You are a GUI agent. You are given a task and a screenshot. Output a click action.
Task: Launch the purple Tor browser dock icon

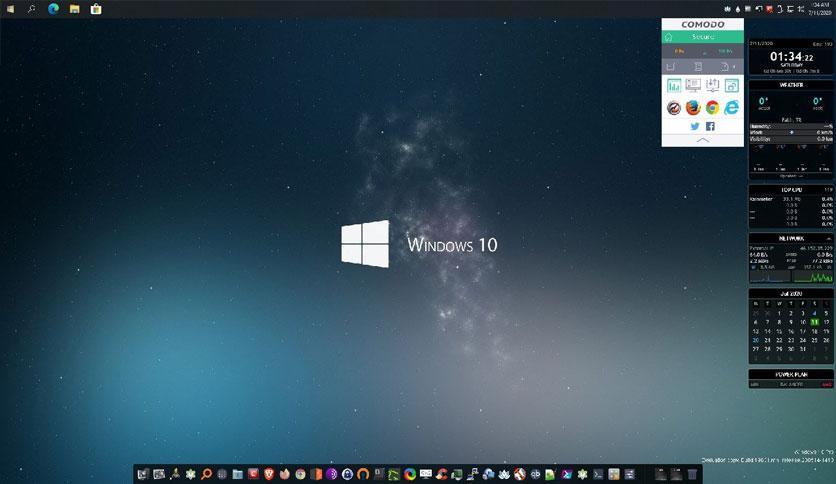[x=332, y=474]
